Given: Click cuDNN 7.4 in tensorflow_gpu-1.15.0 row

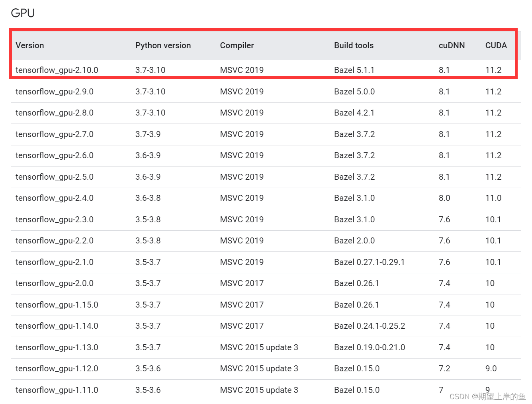Looking at the screenshot, I should (444, 305).
